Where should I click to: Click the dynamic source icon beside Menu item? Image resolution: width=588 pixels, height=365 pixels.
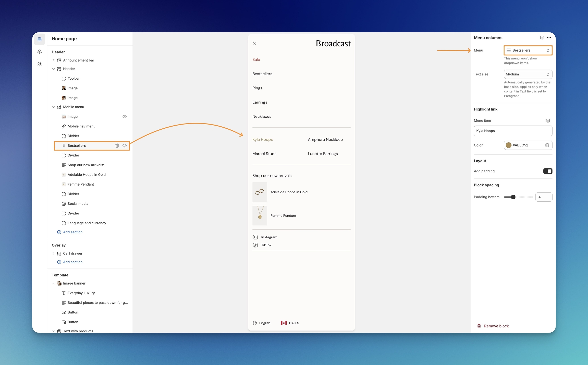(x=548, y=120)
